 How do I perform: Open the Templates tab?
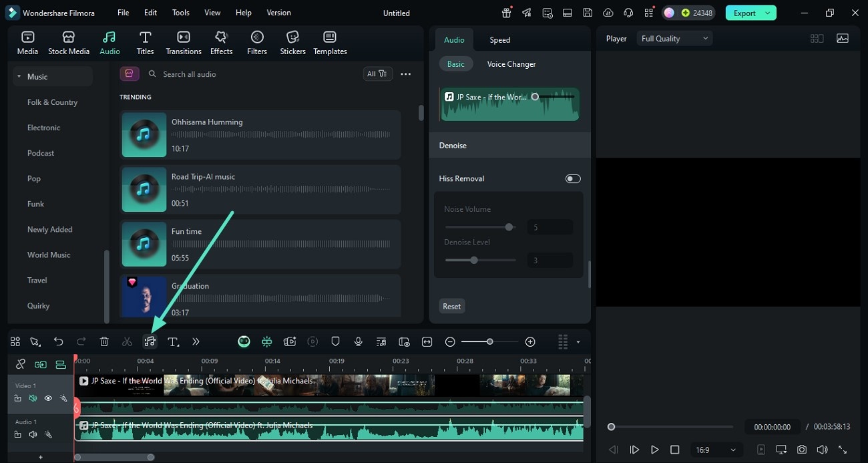tap(330, 43)
